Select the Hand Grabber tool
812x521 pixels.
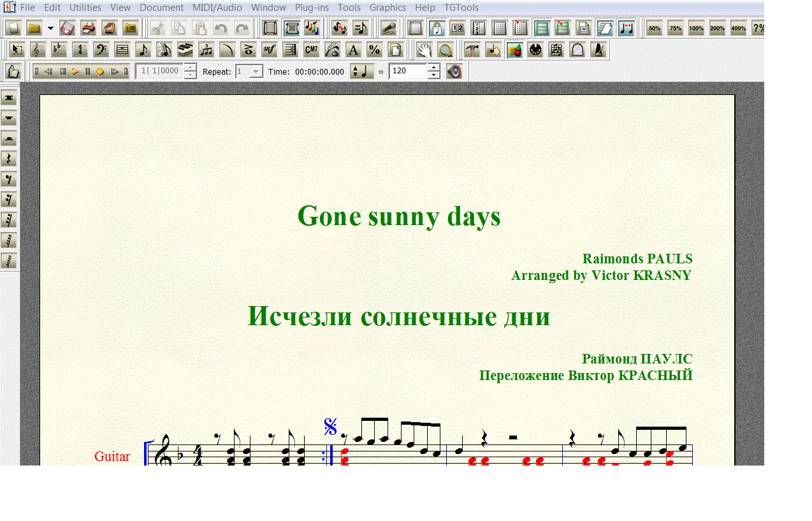pyautogui.click(x=424, y=50)
